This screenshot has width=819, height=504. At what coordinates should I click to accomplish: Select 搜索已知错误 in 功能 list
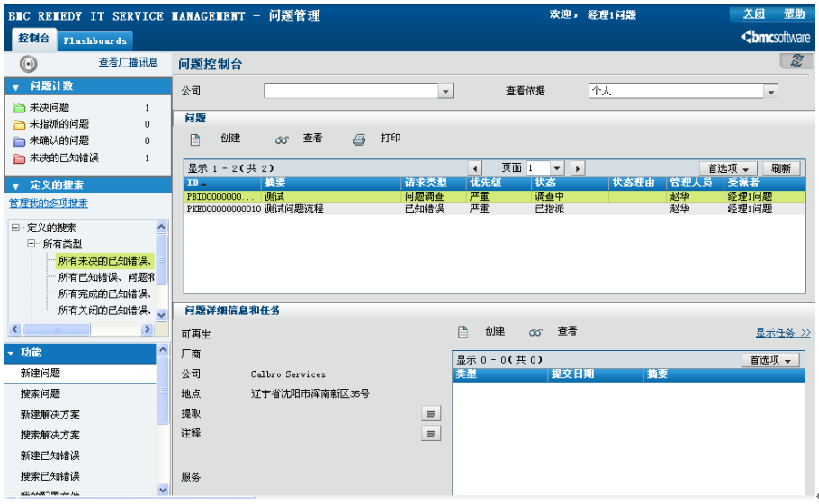pyautogui.click(x=50, y=476)
